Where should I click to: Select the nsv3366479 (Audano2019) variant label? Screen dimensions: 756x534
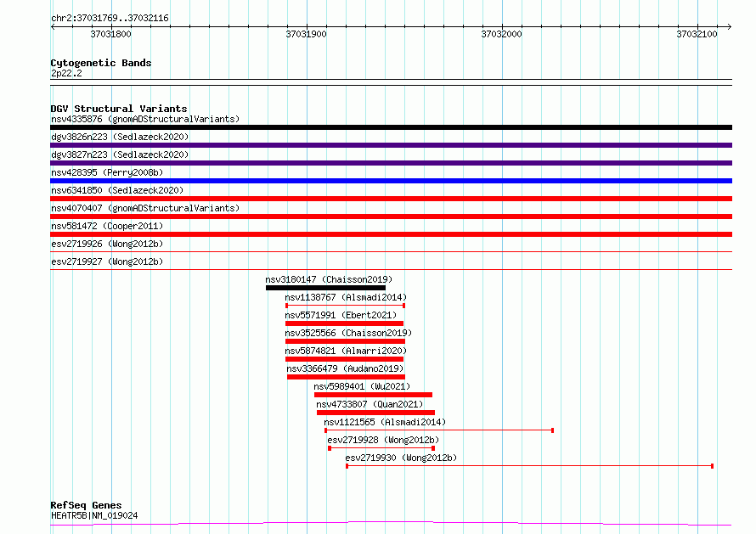pos(345,368)
